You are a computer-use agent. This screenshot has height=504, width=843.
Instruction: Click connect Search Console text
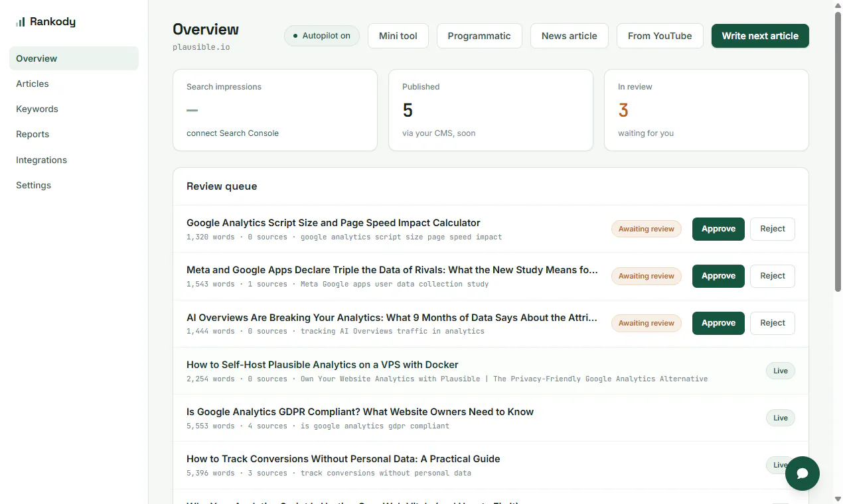click(232, 133)
